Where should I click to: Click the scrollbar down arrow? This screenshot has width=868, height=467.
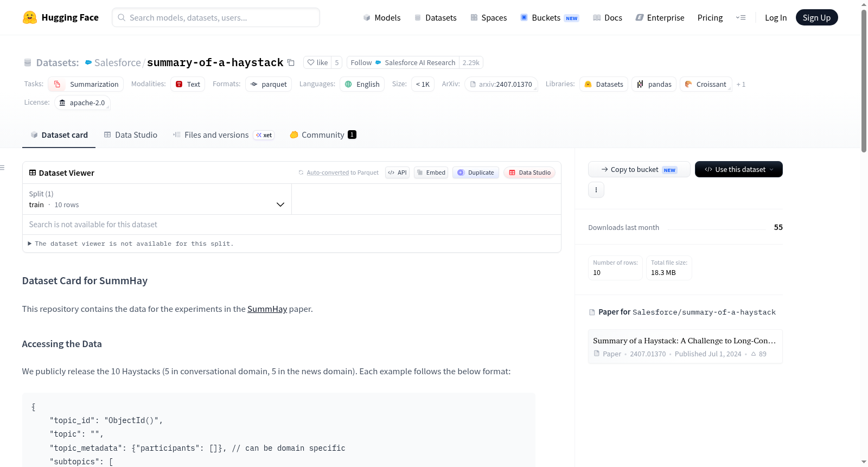(864, 462)
